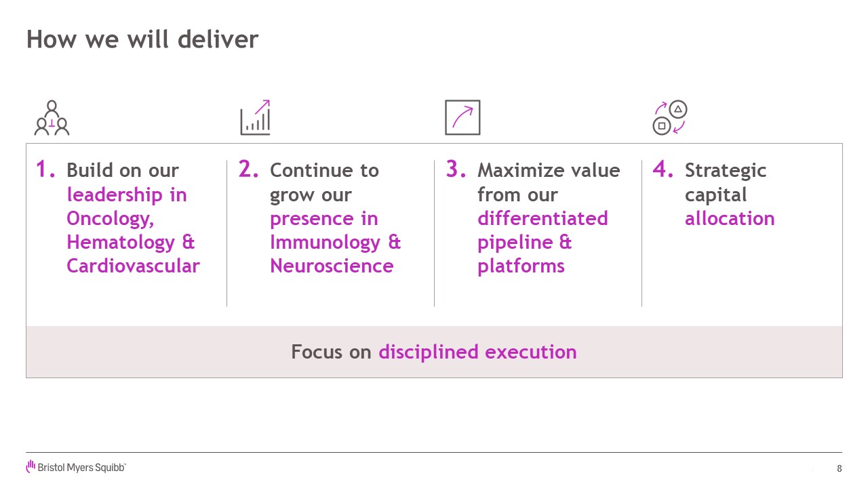Click 'differentiated pipeline & platforms' text
This screenshot has width=868, height=488.
point(542,242)
